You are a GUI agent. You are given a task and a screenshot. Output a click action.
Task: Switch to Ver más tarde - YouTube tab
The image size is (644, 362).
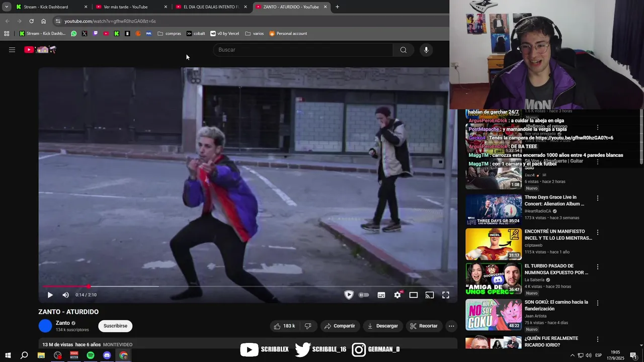[131, 7]
